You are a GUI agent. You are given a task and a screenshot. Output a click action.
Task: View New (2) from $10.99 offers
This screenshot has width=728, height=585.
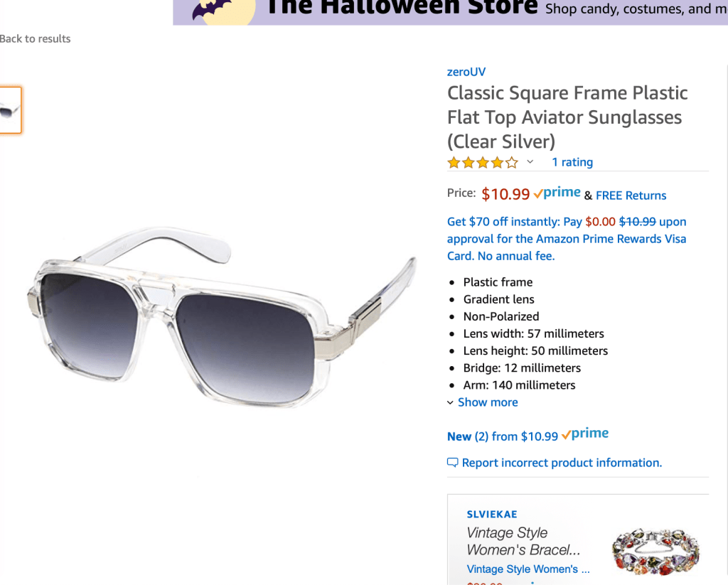click(x=503, y=436)
